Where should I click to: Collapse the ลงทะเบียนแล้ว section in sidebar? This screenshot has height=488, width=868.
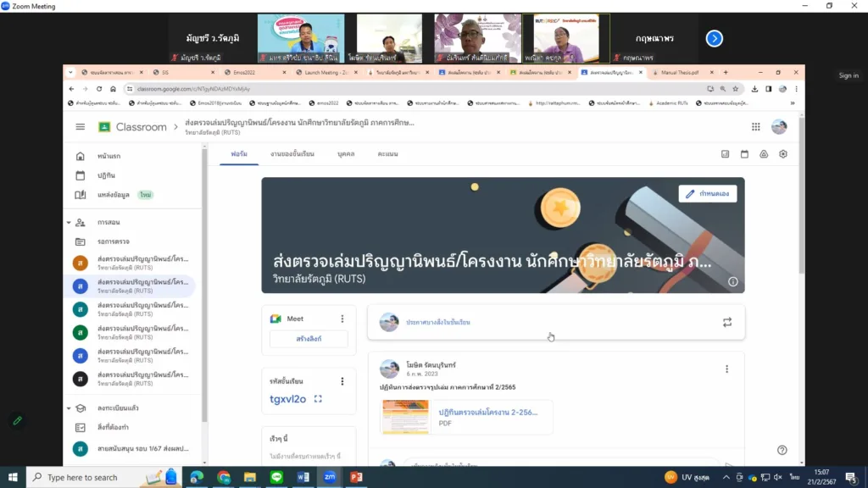point(69,408)
